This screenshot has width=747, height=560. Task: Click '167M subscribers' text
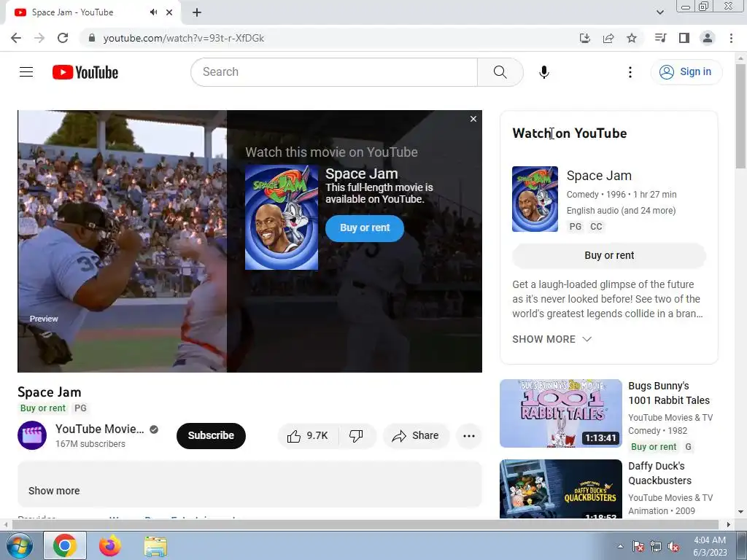click(x=90, y=444)
